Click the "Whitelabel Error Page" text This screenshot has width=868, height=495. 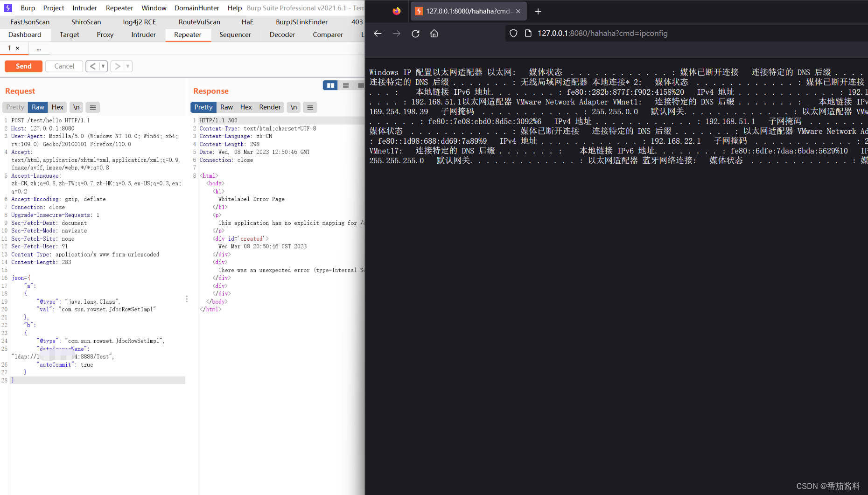click(x=252, y=199)
